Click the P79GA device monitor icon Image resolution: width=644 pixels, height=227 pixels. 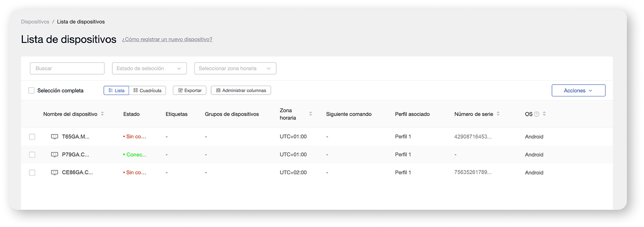click(x=55, y=155)
